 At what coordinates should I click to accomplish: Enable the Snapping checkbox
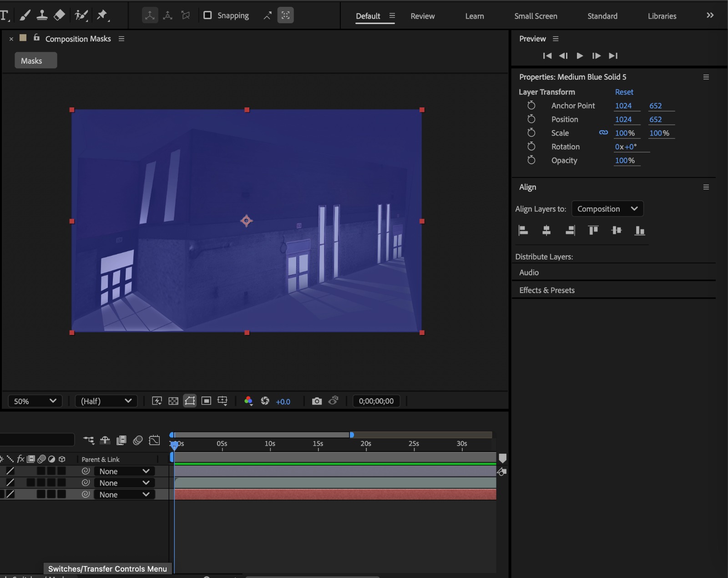pyautogui.click(x=207, y=15)
